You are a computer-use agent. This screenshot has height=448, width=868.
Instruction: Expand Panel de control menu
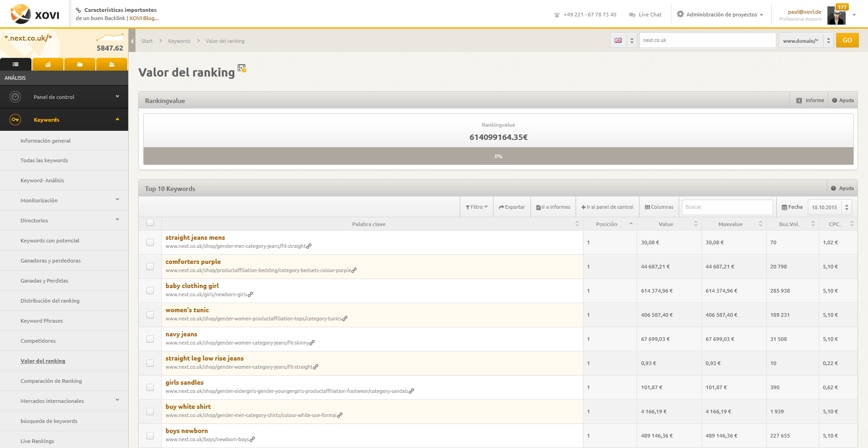[117, 97]
